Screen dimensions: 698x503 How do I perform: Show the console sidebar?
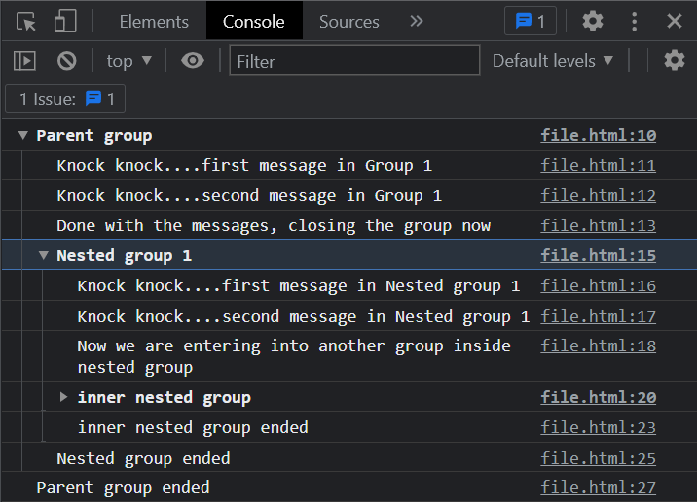25,61
